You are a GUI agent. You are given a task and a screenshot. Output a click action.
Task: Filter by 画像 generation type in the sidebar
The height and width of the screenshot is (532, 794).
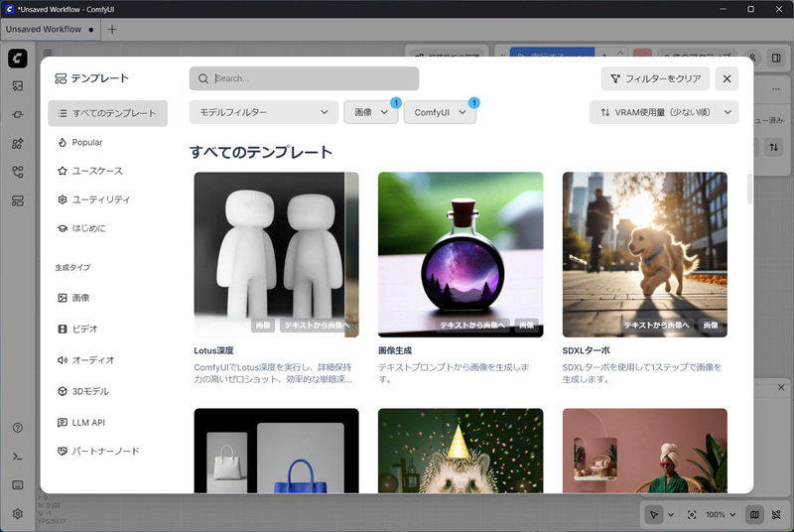point(108,298)
